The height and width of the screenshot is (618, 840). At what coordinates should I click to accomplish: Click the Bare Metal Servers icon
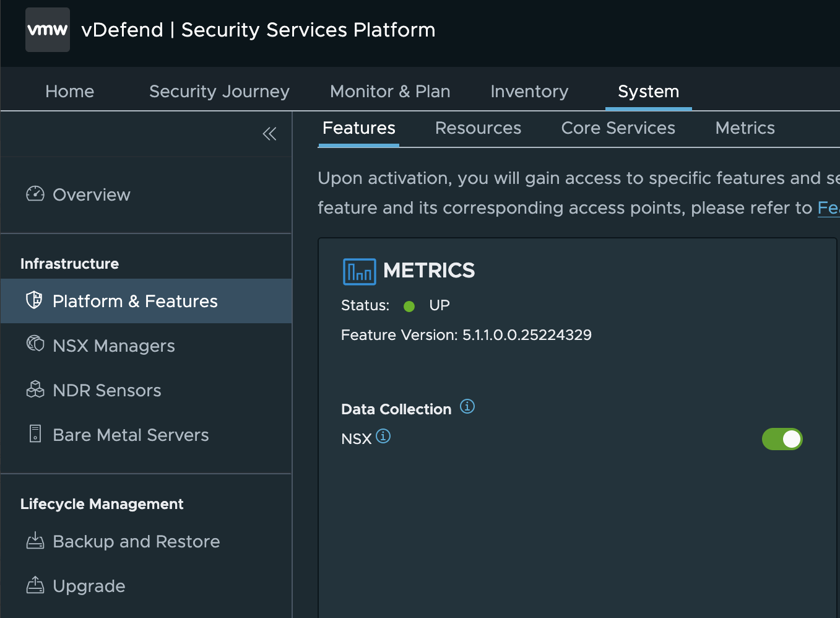point(35,433)
